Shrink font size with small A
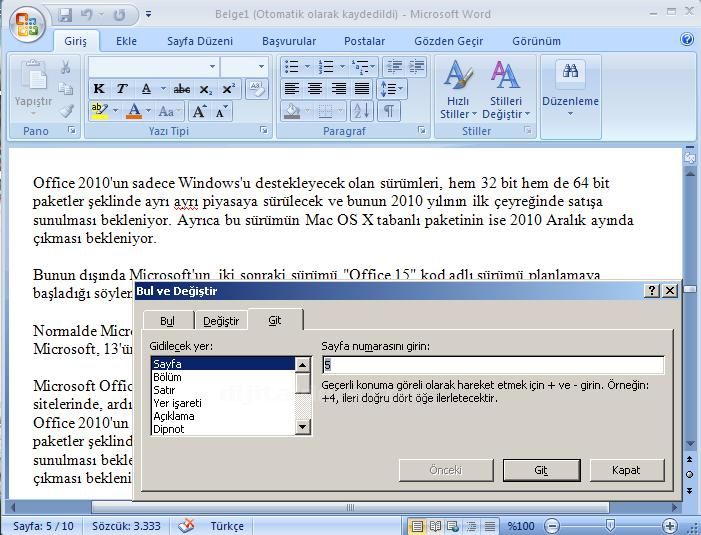The image size is (701, 535). pos(221,111)
